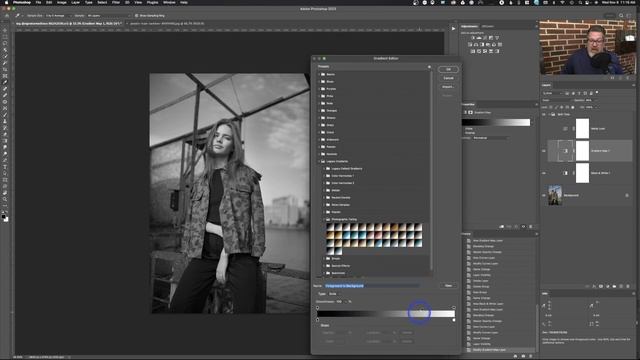640x360 pixels.
Task: Click the gradient Name input field
Action: pos(372,286)
